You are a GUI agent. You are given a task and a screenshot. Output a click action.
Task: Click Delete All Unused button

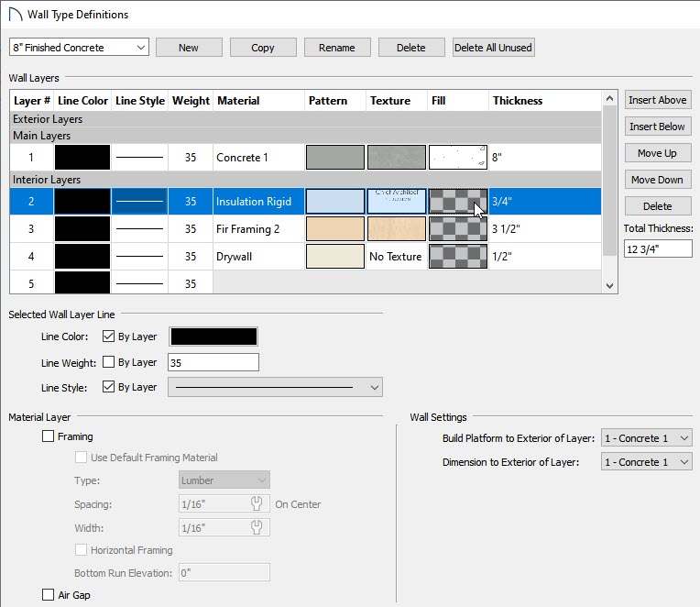(493, 48)
